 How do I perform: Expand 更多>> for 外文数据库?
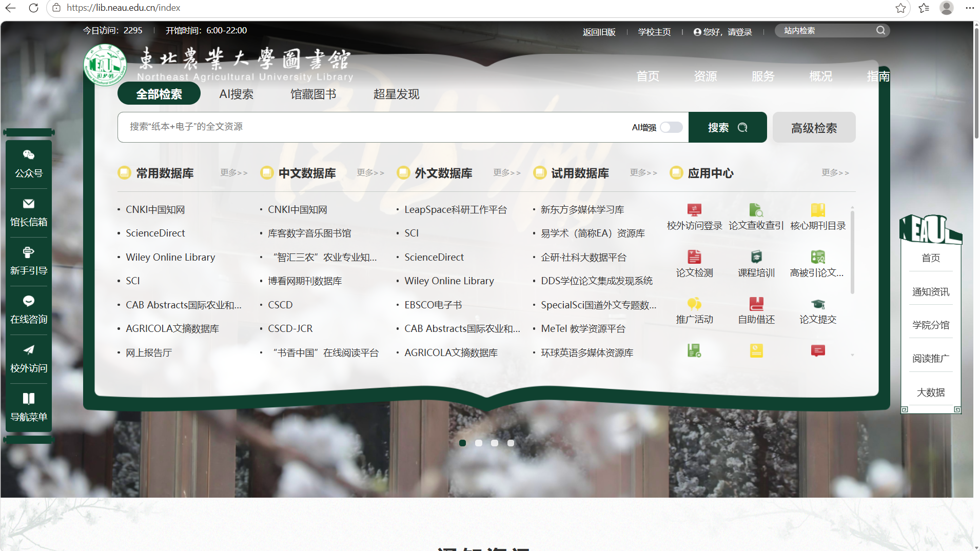pos(507,173)
